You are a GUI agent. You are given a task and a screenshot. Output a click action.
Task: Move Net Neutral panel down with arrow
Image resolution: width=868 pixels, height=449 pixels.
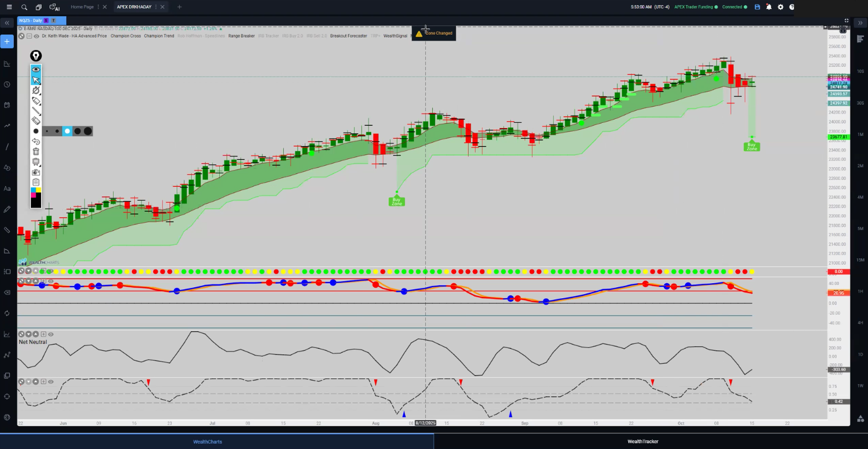pos(28,334)
